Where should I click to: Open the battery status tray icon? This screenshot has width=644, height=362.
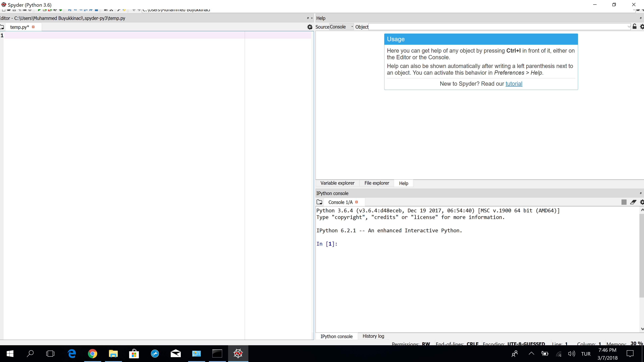click(545, 354)
